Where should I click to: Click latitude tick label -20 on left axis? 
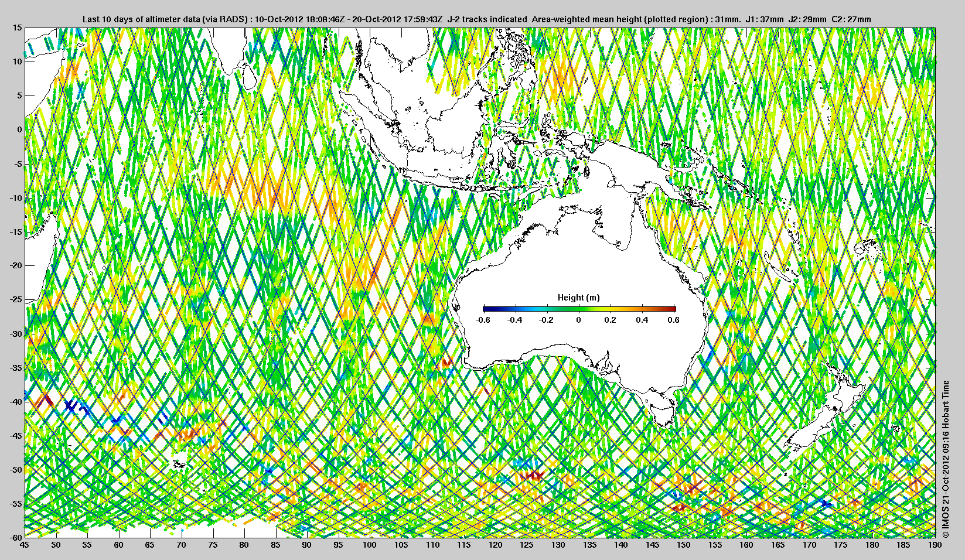[x=16, y=265]
